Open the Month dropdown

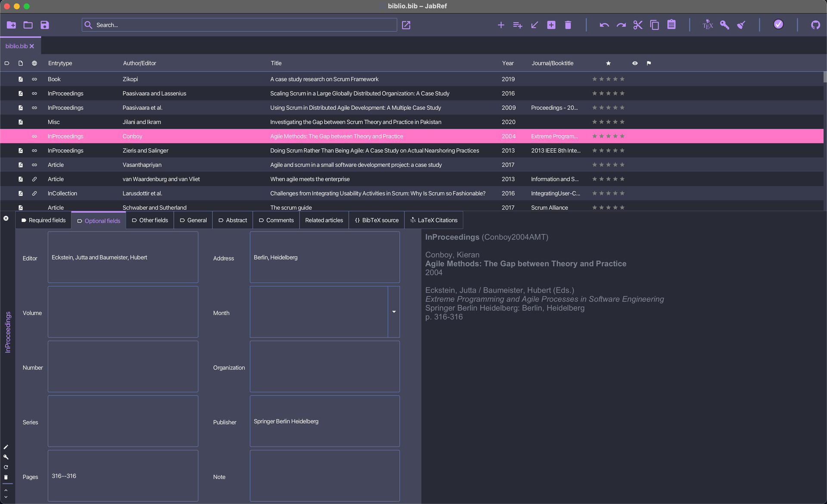tap(393, 311)
